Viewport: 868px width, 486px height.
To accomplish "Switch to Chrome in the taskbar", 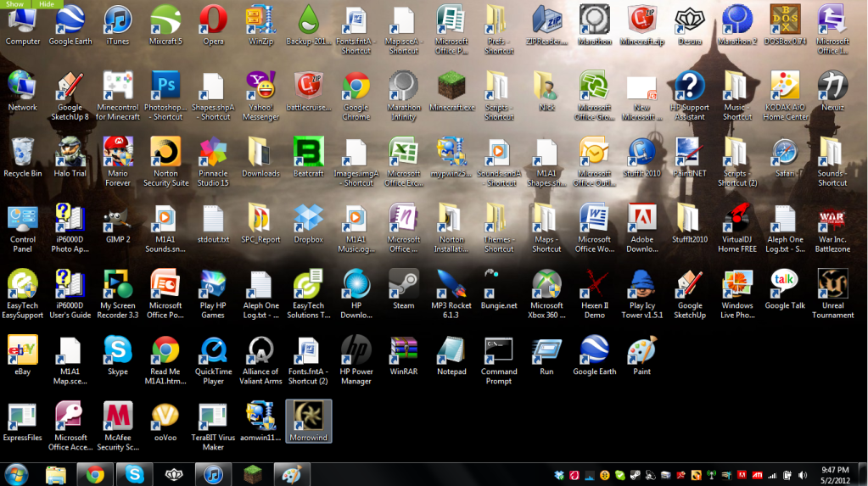I will (x=95, y=474).
